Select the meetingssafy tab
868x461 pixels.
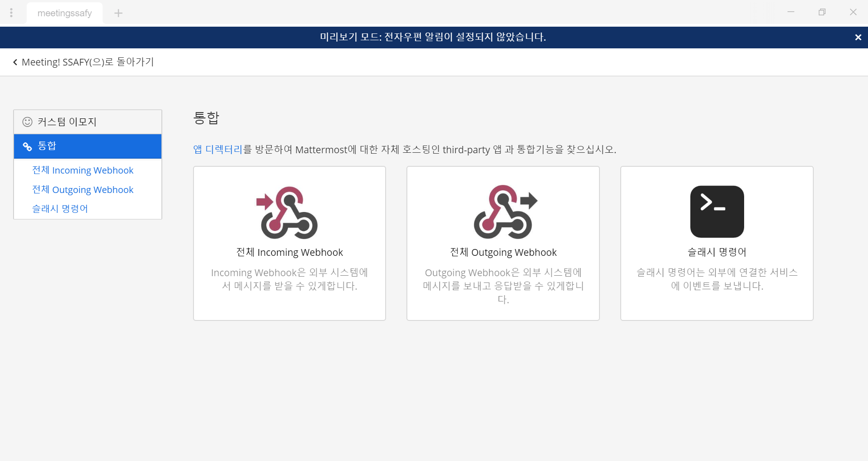(x=65, y=13)
